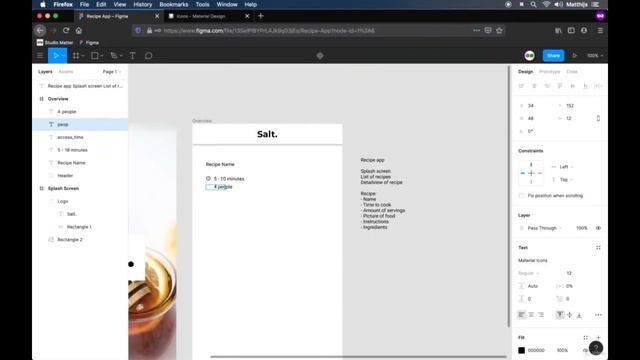Image resolution: width=640 pixels, height=360 pixels.
Task: Toggle layer visibility eye in Layer section
Action: (x=598, y=228)
